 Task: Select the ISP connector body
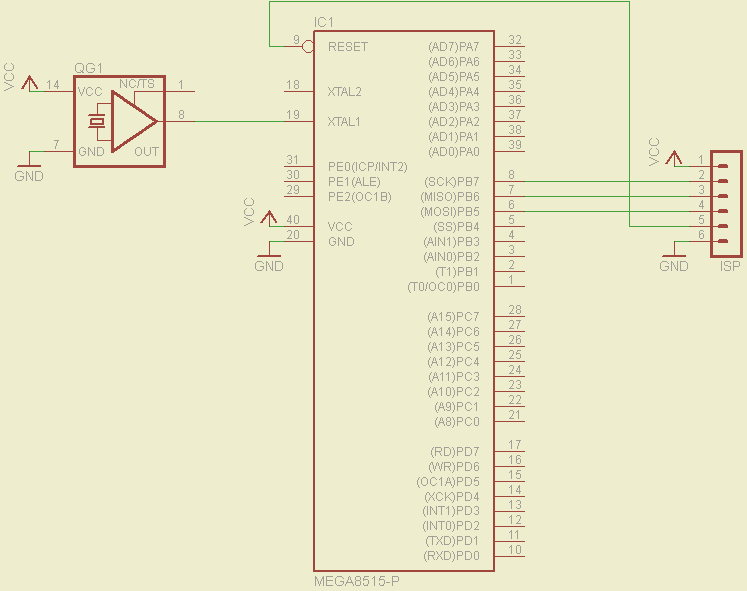click(x=730, y=204)
